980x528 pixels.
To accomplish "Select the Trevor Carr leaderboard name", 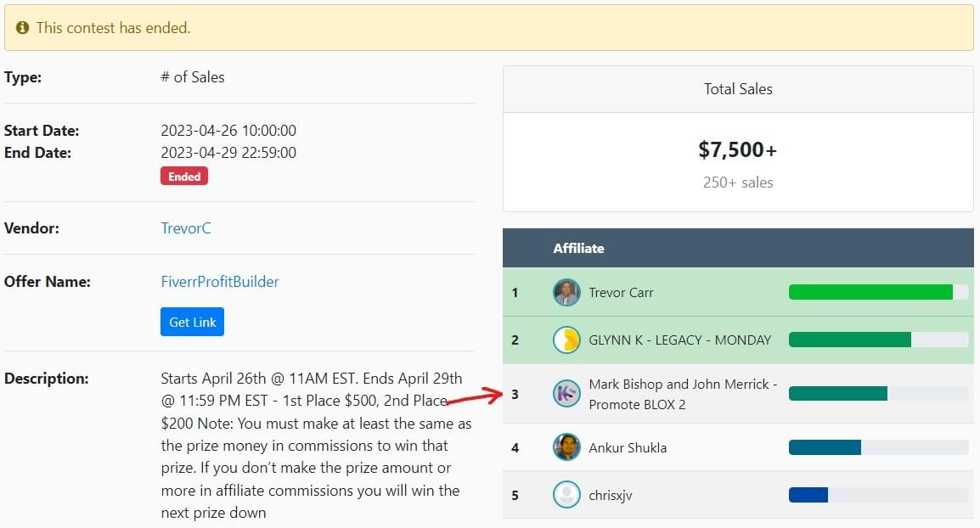I will tap(621, 293).
